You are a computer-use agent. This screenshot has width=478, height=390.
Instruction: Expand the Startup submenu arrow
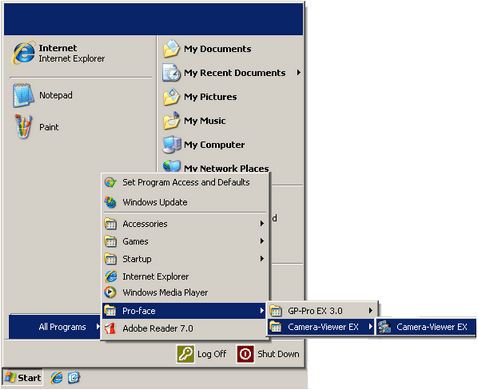pos(262,259)
